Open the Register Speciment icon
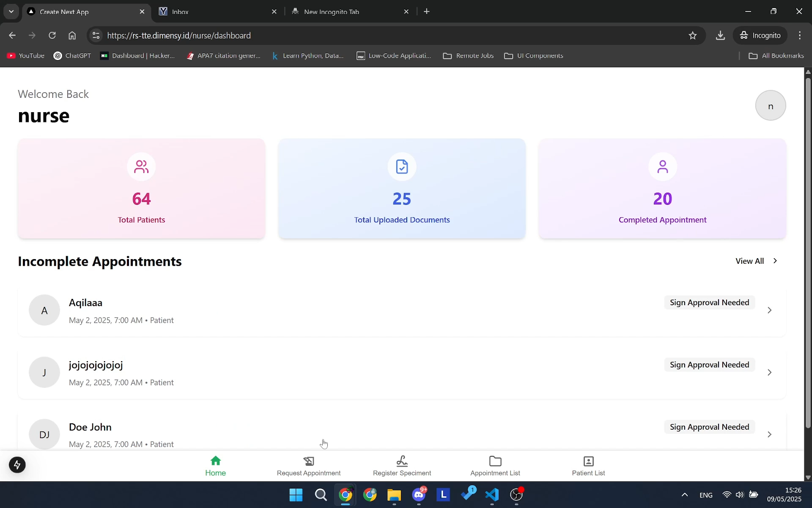Screen dimensions: 812x508 (401, 466)
